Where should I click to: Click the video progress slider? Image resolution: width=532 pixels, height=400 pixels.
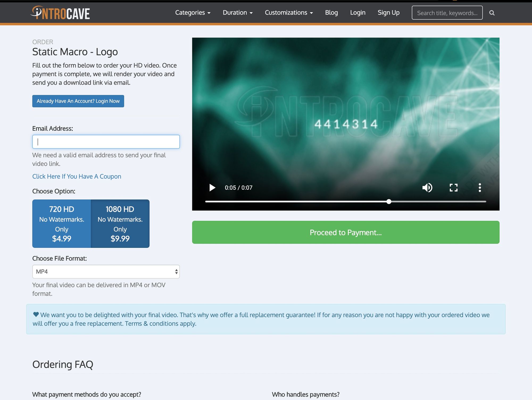(346, 202)
